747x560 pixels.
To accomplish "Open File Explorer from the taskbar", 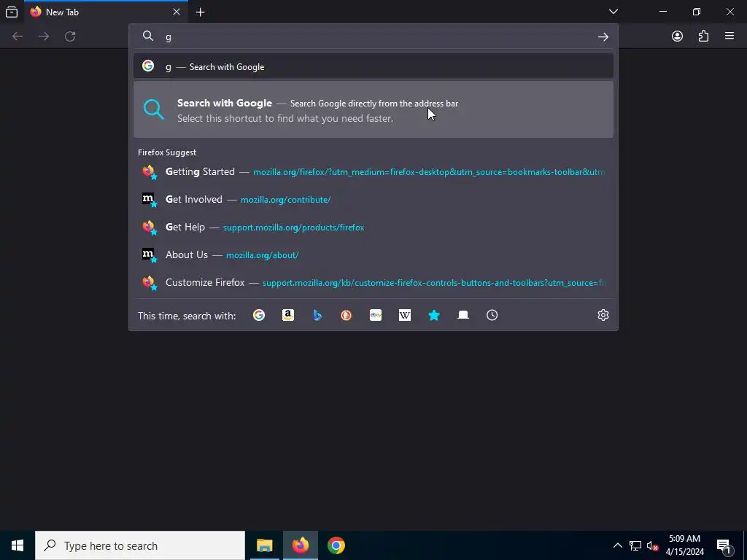I will (264, 545).
